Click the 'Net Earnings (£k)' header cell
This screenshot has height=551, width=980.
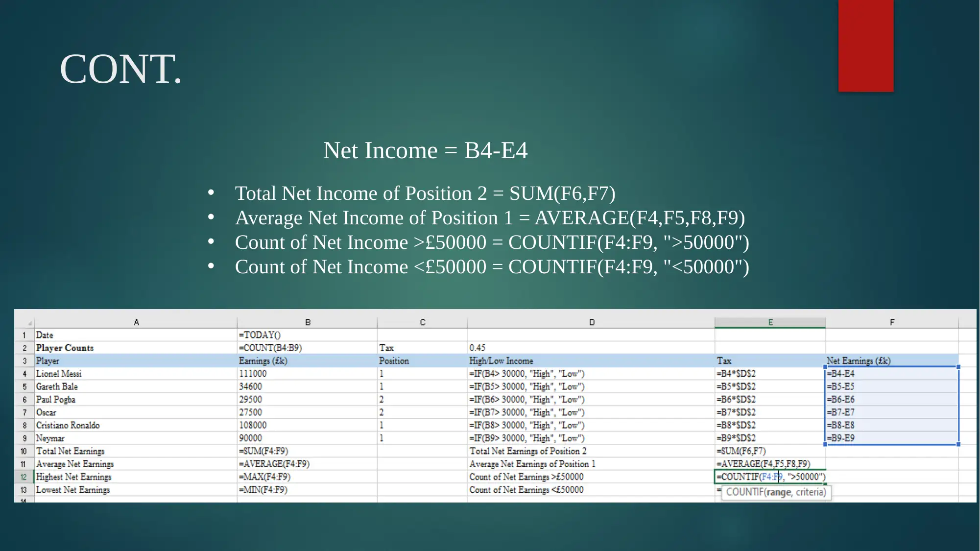(x=892, y=361)
